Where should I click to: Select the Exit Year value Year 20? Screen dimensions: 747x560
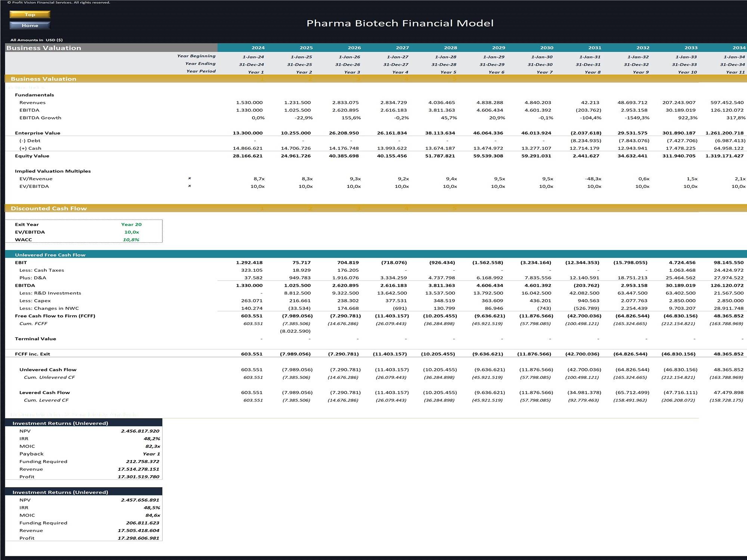click(131, 224)
